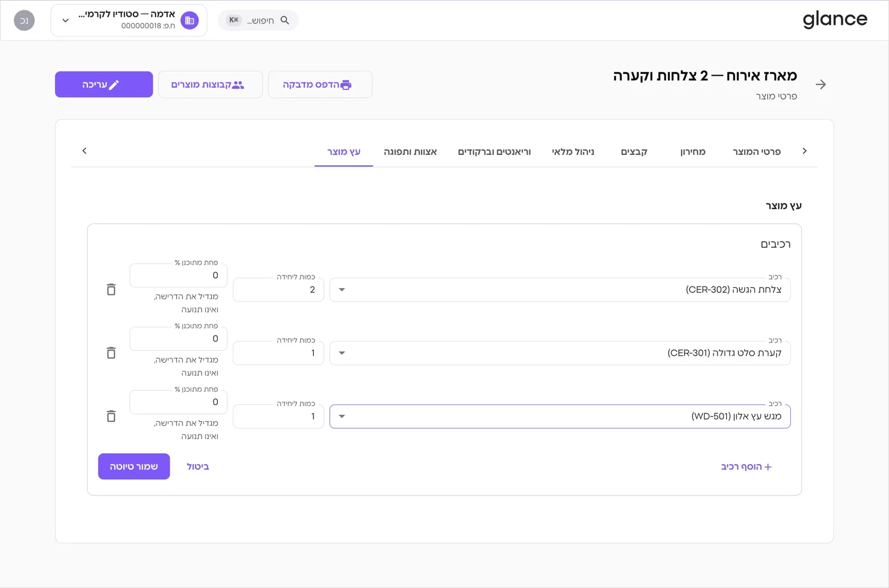
Task: Click quantity field of מגש עץ אלון row
Action: (x=278, y=416)
